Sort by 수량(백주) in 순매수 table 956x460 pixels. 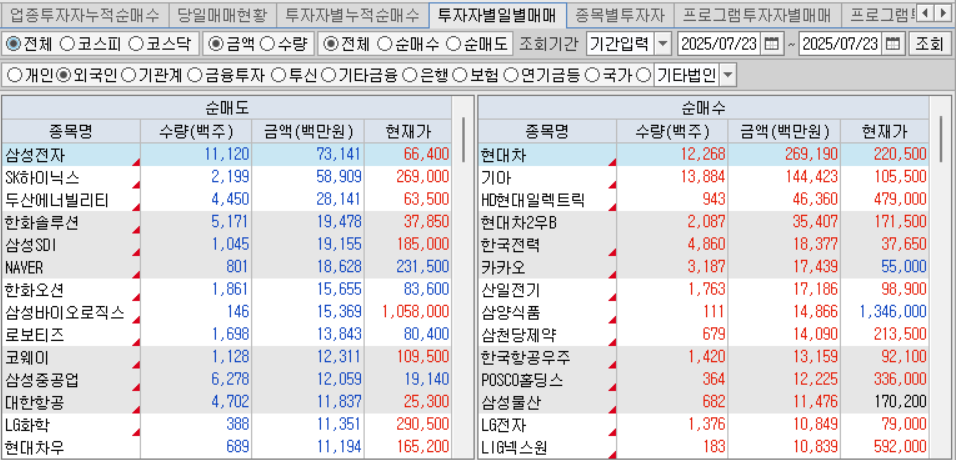point(672,131)
